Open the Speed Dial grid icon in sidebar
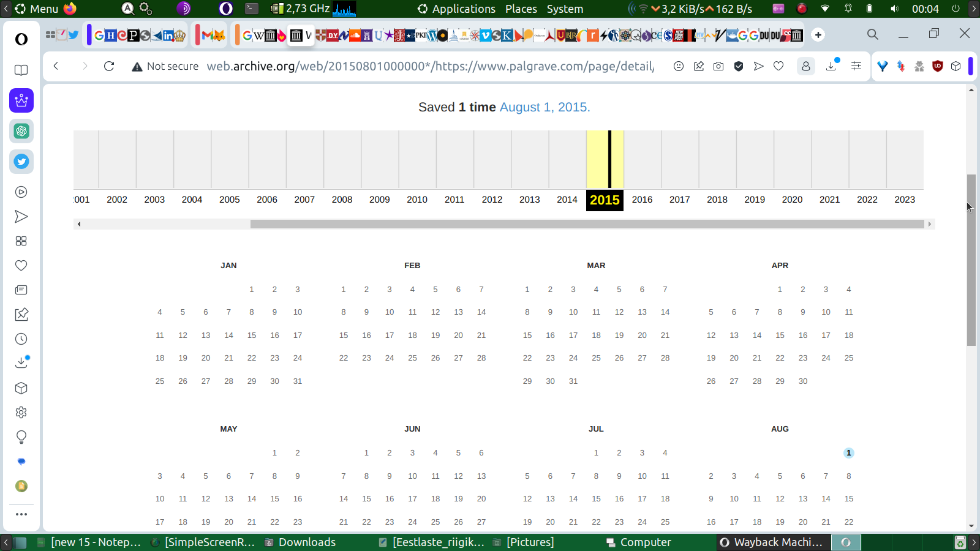980x551 pixels. point(21,241)
